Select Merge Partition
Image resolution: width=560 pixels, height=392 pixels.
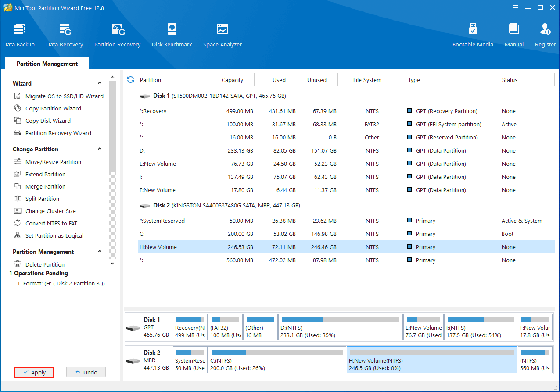pos(40,186)
